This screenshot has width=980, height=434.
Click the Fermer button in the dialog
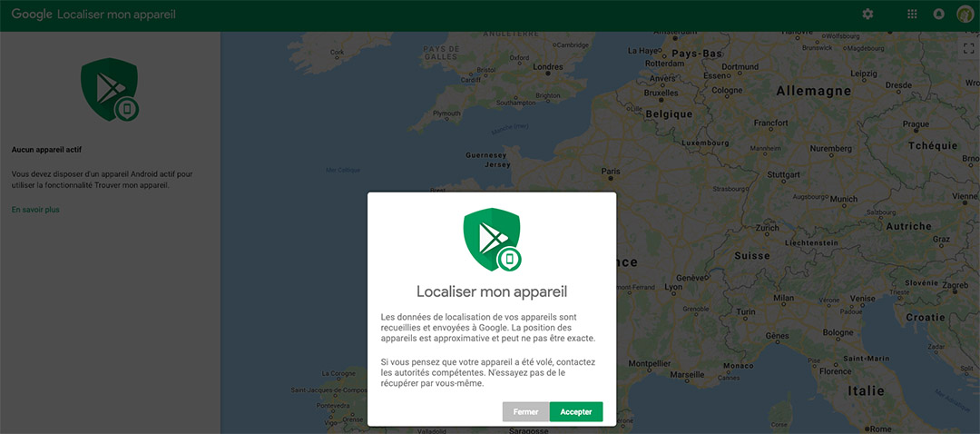coord(525,411)
